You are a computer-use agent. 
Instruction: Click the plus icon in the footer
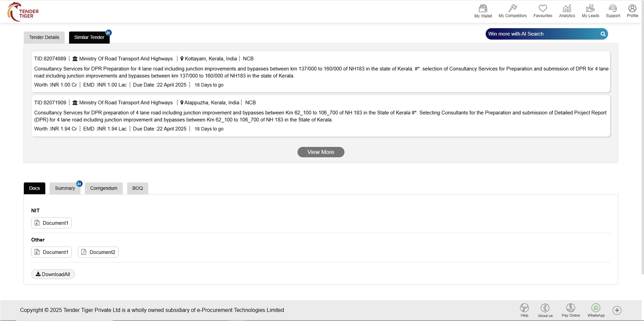(x=617, y=310)
